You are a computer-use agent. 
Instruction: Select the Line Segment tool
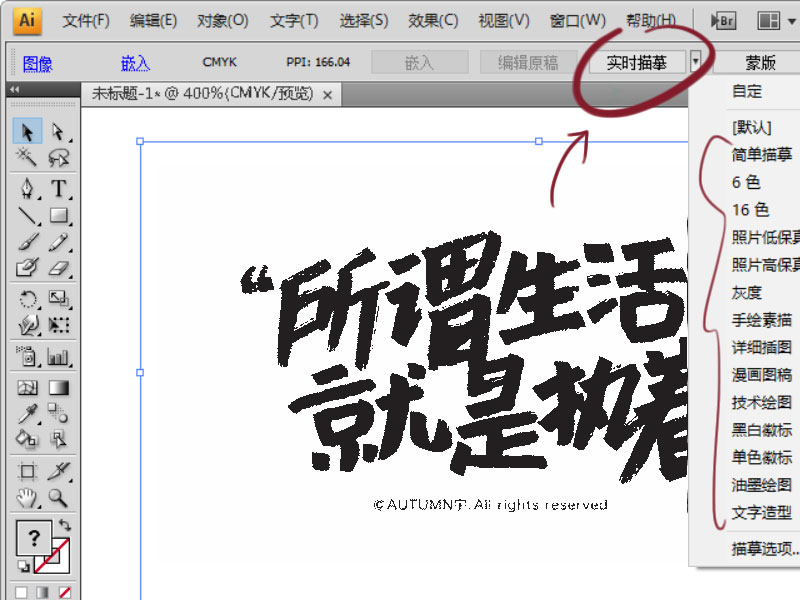click(x=27, y=215)
